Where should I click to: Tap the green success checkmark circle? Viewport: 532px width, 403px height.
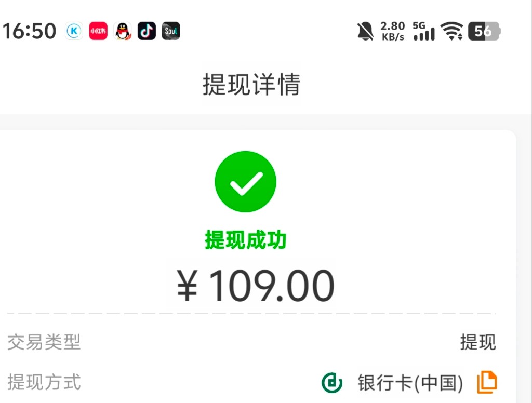246,181
